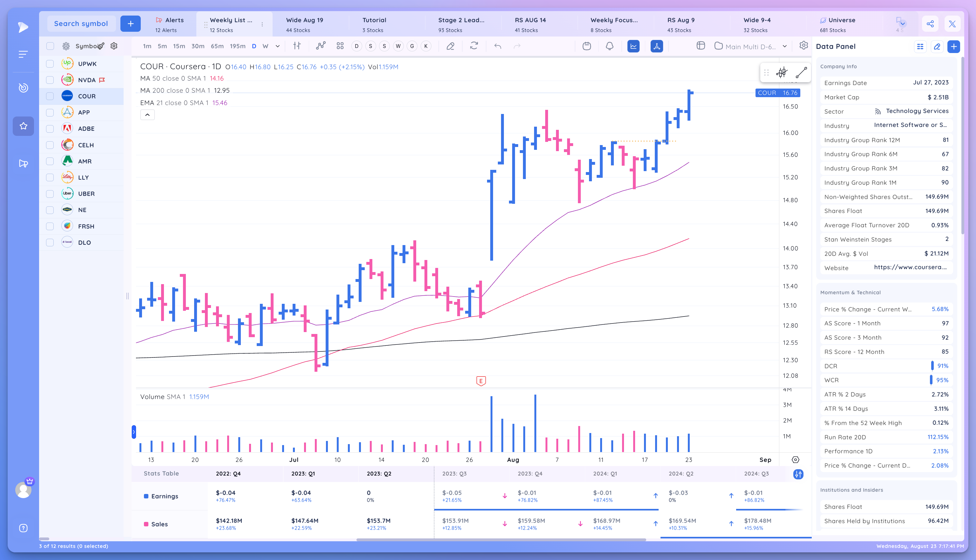
Task: Toggle the select-all symbols checkbox
Action: (x=50, y=46)
